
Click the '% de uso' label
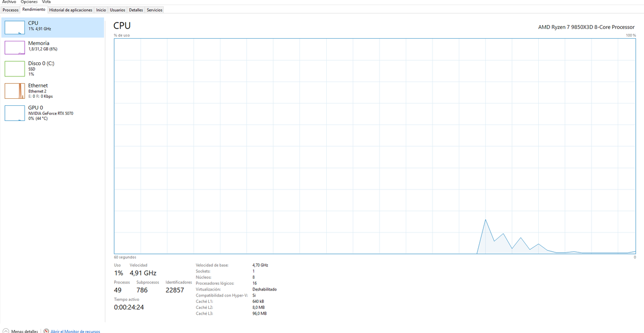pyautogui.click(x=122, y=35)
